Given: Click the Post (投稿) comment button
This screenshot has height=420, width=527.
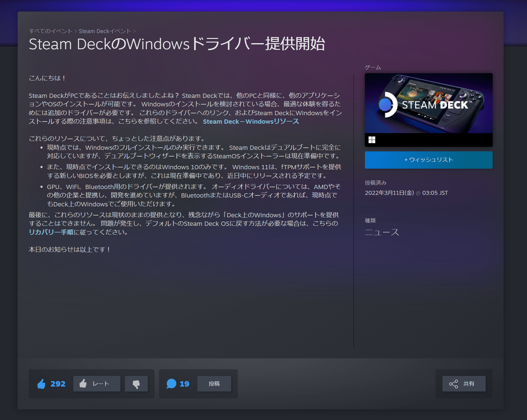Looking at the screenshot, I should point(214,384).
